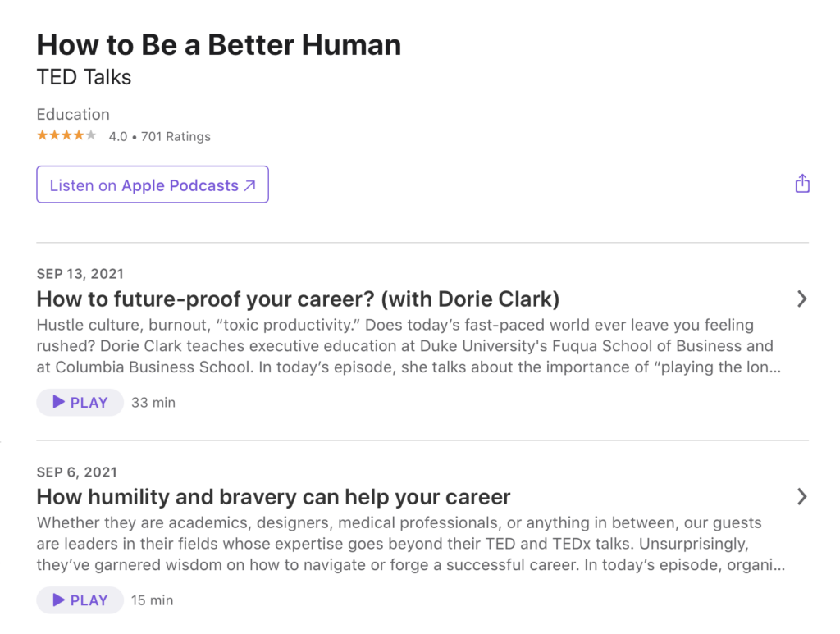Screen dimensions: 840x634
Task: Click the 'How to Be a Better Human' heading
Action: tap(219, 44)
